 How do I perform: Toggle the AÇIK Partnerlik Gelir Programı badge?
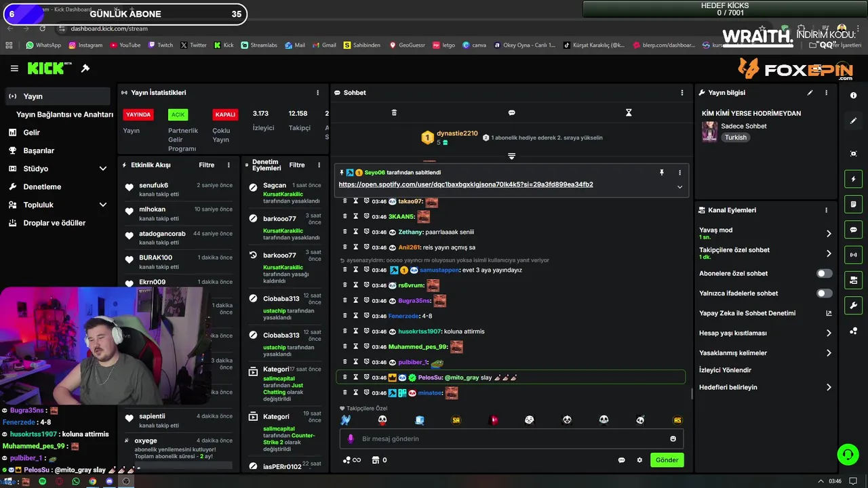[178, 115]
